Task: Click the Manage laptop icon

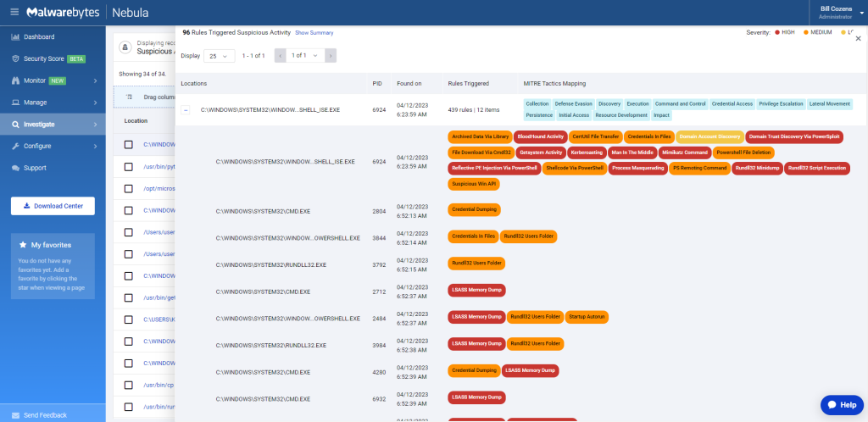Action: coord(15,103)
